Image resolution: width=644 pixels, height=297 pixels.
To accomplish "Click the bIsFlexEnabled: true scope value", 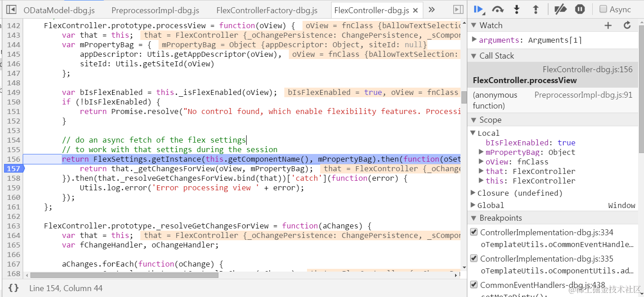I will pos(530,143).
